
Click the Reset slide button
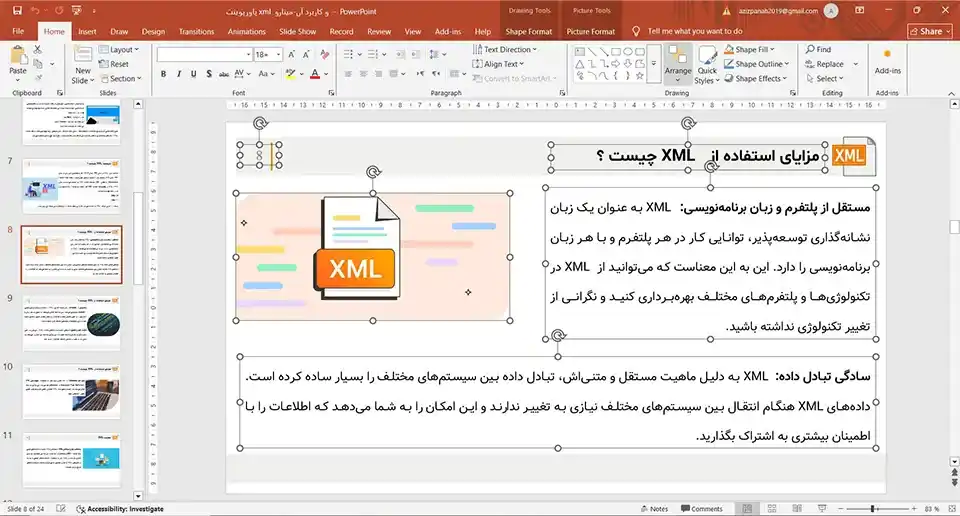click(x=114, y=64)
